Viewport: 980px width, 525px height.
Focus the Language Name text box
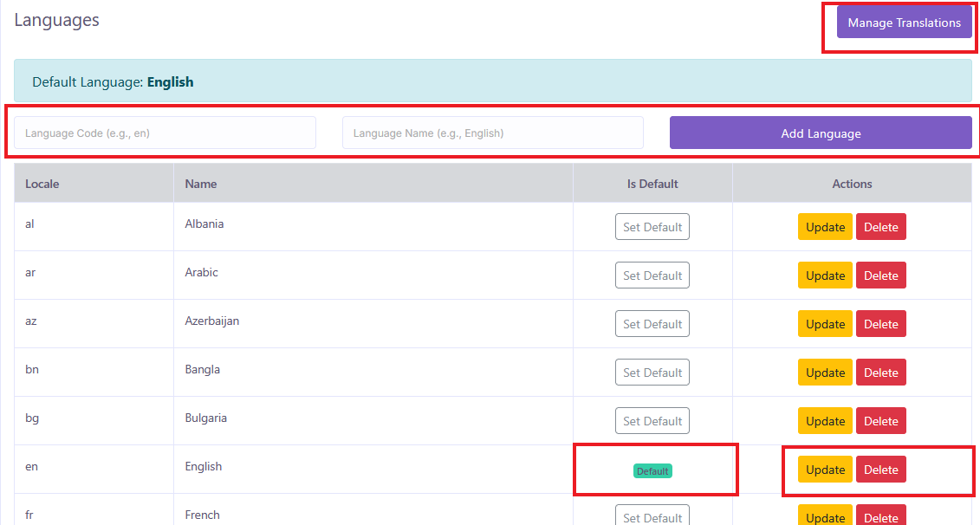click(492, 133)
